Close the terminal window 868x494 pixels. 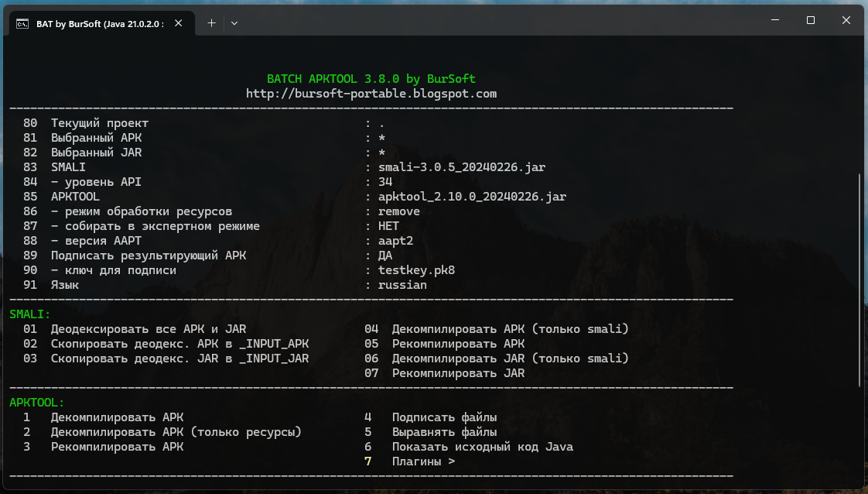[x=846, y=20]
